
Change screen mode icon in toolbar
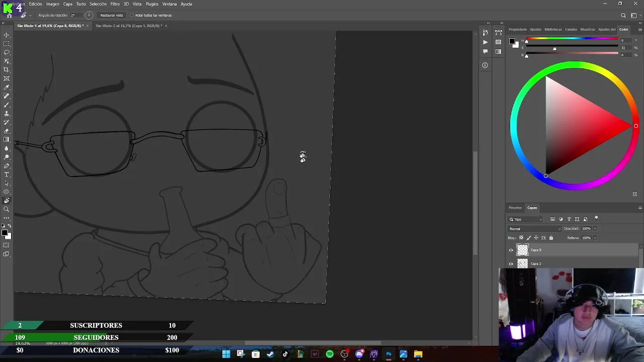click(x=7, y=254)
